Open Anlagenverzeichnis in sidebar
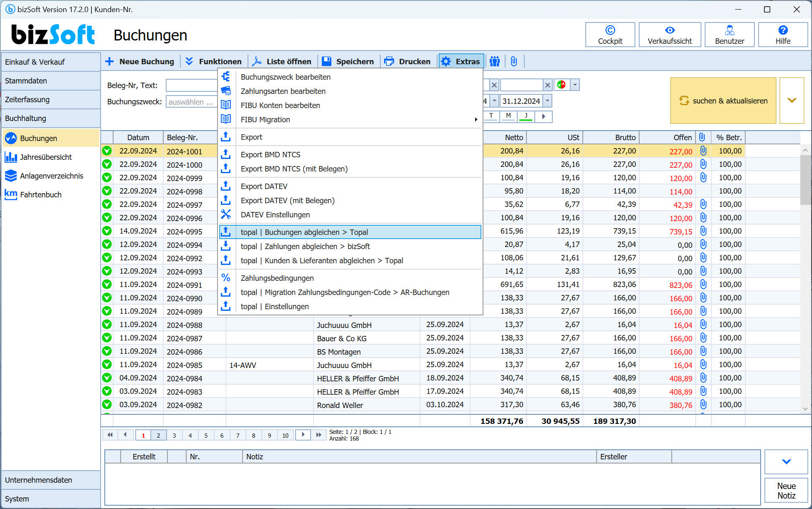The width and height of the screenshot is (812, 509). (51, 176)
